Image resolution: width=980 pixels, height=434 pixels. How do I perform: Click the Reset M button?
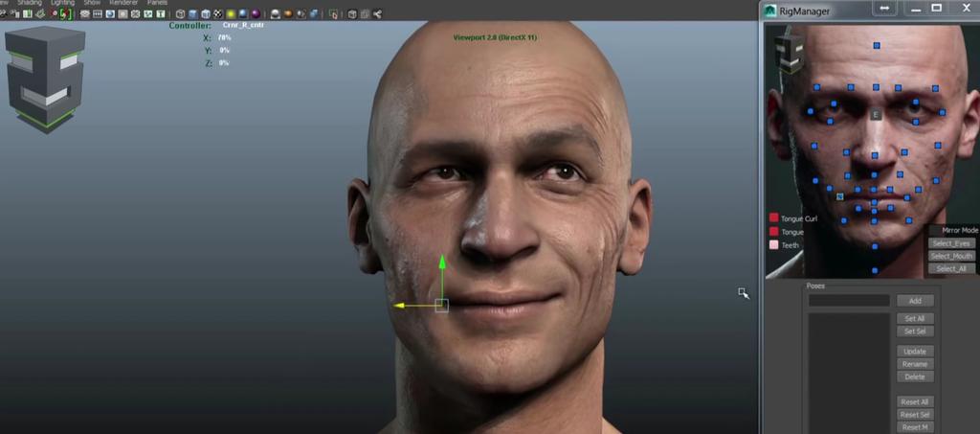tap(915, 427)
